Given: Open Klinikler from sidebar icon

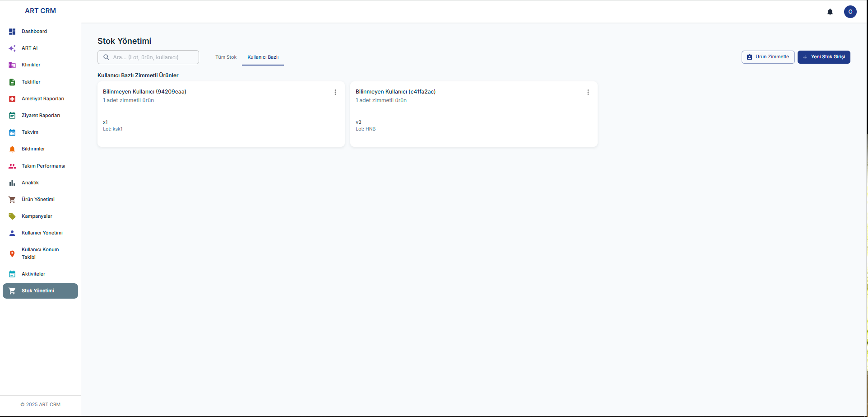Looking at the screenshot, I should pyautogui.click(x=12, y=65).
